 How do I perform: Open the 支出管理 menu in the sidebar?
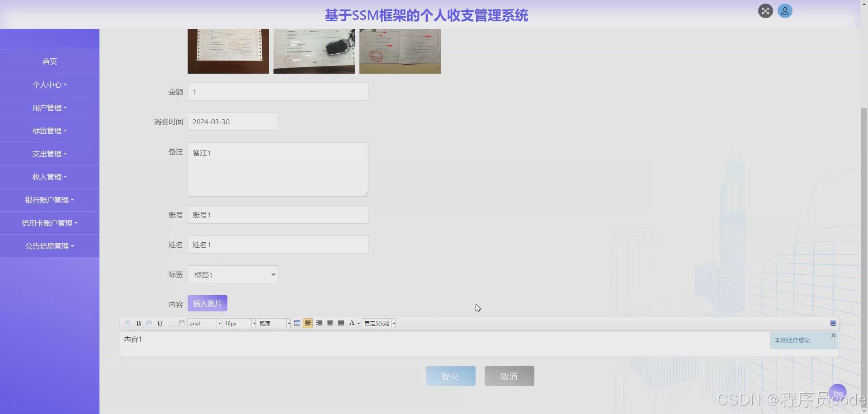[x=50, y=154]
